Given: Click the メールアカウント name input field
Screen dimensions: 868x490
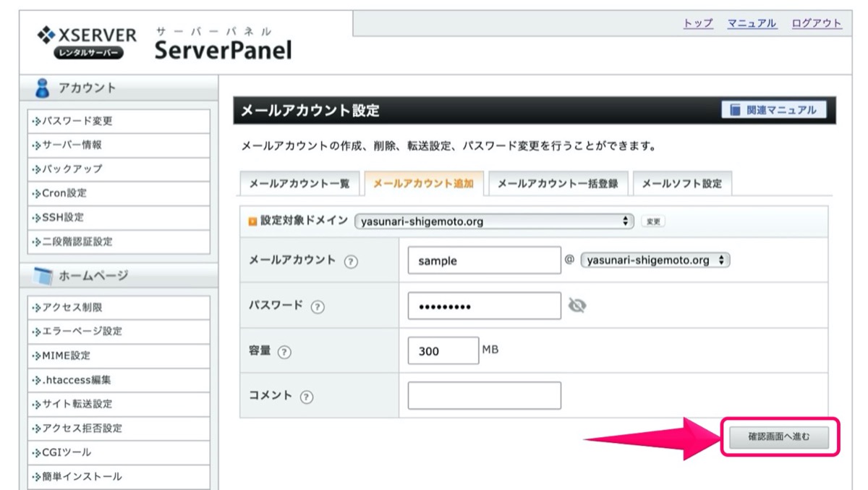Looking at the screenshot, I should coord(485,261).
